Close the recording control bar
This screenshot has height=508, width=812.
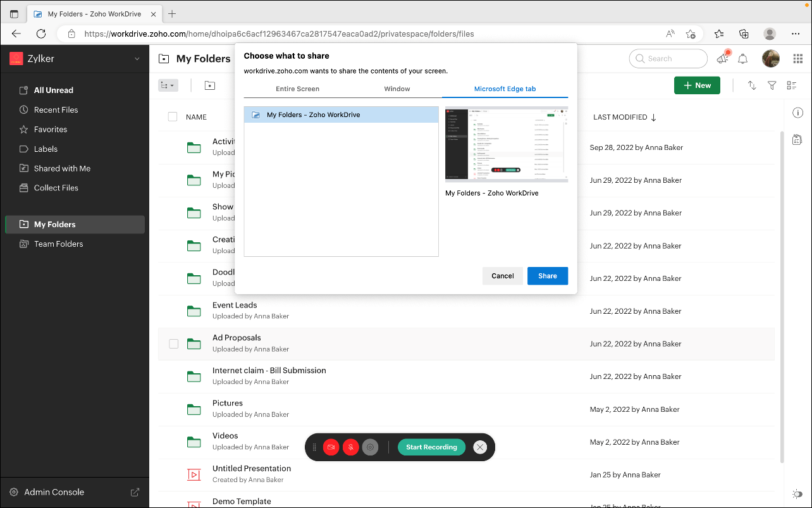coord(480,447)
